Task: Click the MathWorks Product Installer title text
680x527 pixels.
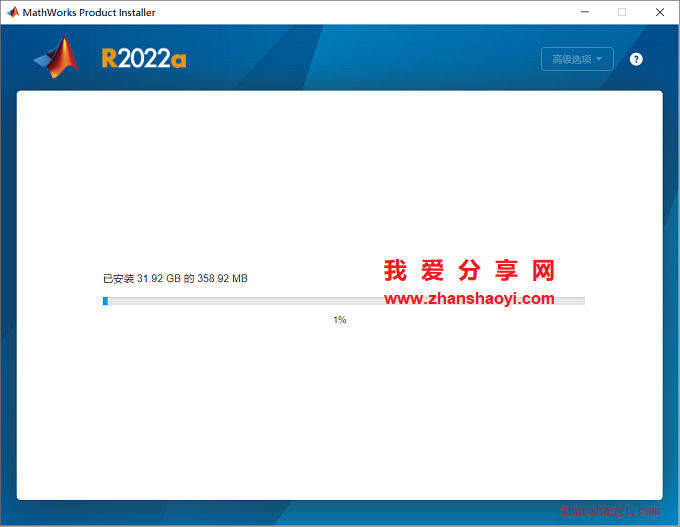Action: pyautogui.click(x=89, y=13)
